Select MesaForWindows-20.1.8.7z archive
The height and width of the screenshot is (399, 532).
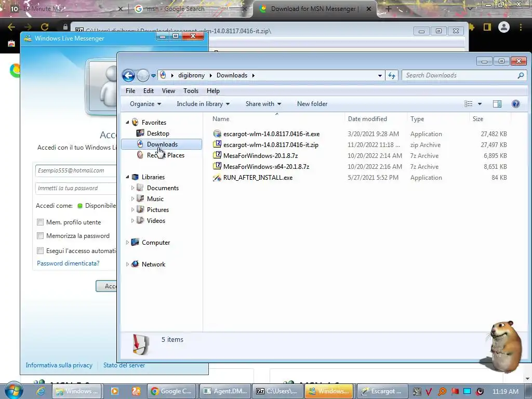coord(260,156)
